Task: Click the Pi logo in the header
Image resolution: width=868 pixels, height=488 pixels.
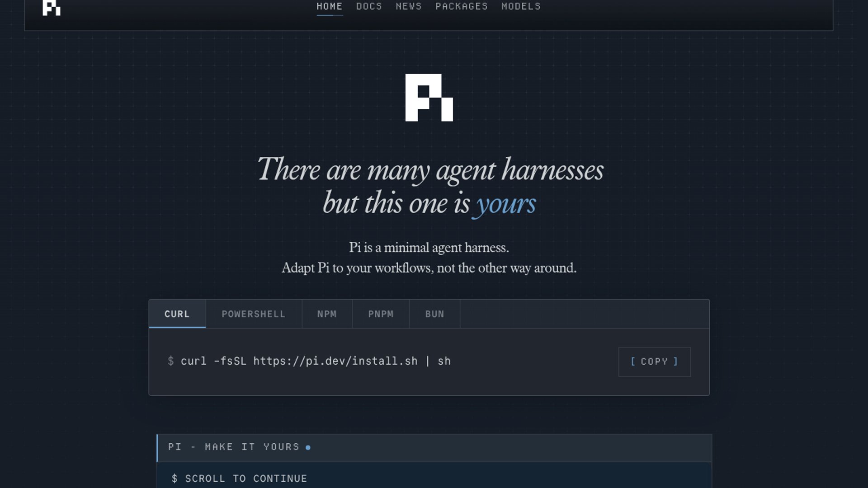Action: [x=52, y=8]
